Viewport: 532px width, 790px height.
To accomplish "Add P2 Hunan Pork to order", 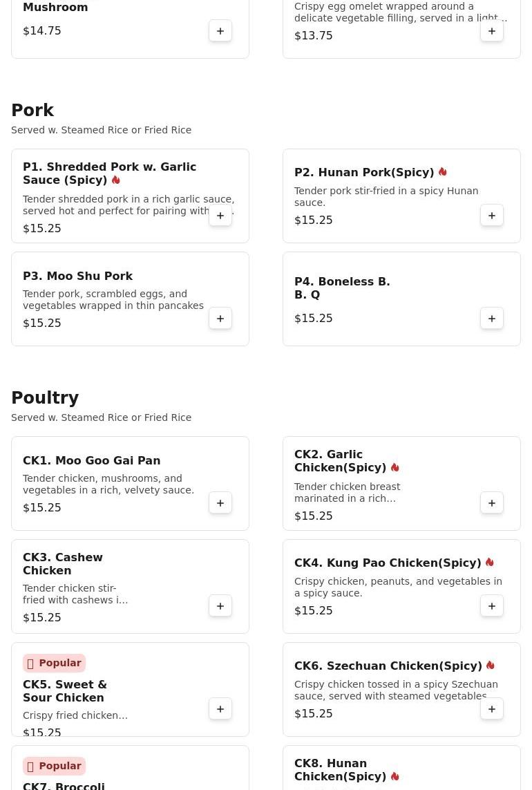I will pos(492,216).
